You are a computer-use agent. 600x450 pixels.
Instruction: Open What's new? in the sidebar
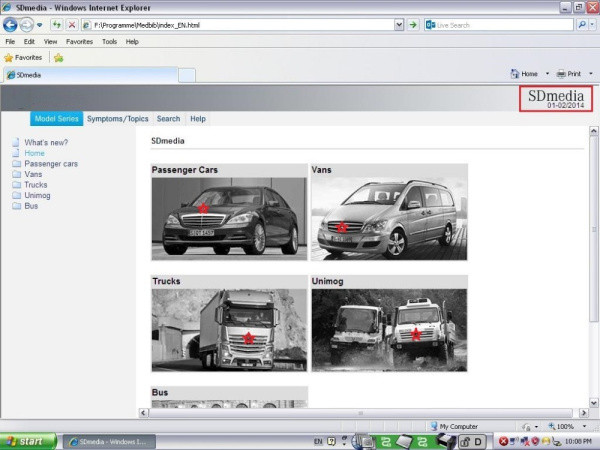pos(46,143)
